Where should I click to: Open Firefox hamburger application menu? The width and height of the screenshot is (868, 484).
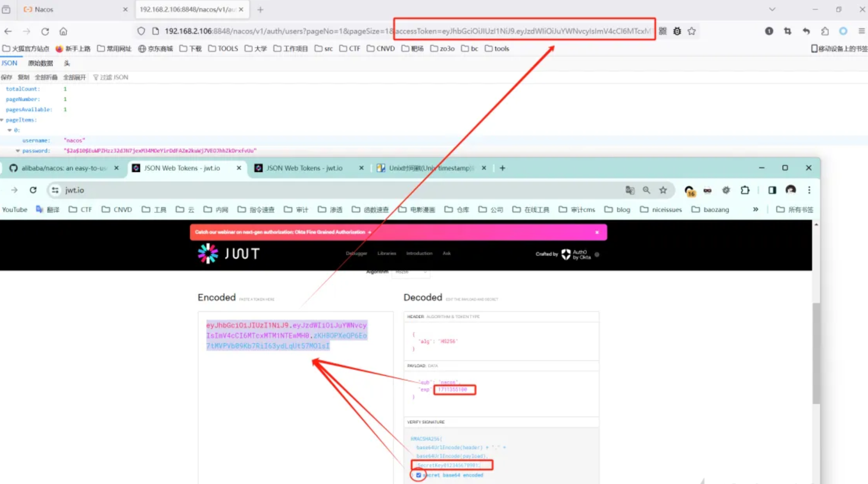click(x=862, y=31)
